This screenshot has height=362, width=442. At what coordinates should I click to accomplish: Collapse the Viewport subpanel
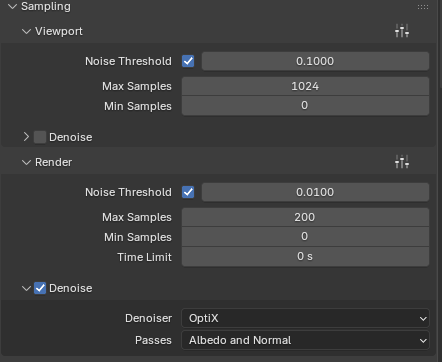coord(26,31)
